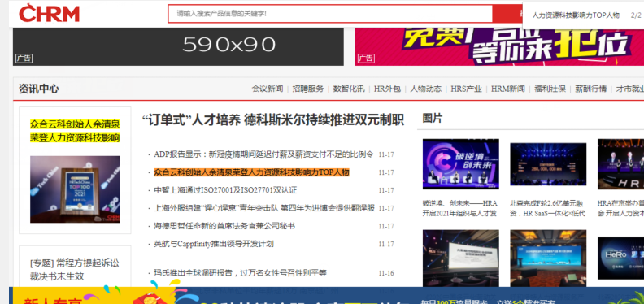Open the 薪酬行情 category

tap(590, 89)
